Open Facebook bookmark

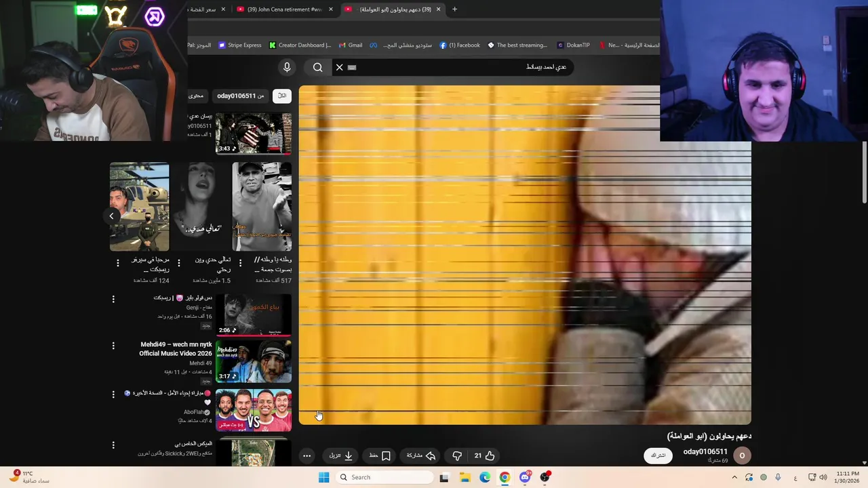click(x=460, y=45)
